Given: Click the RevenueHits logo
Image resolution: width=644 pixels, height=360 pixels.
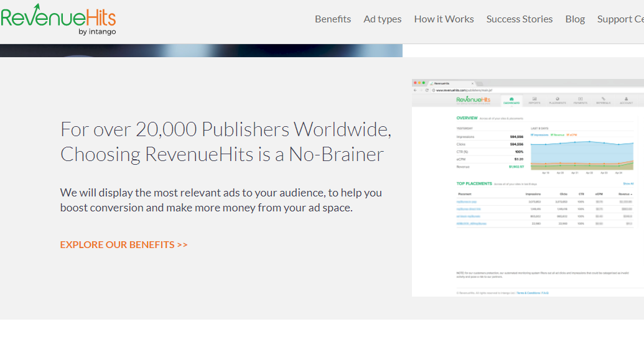Looking at the screenshot, I should 58,19.
